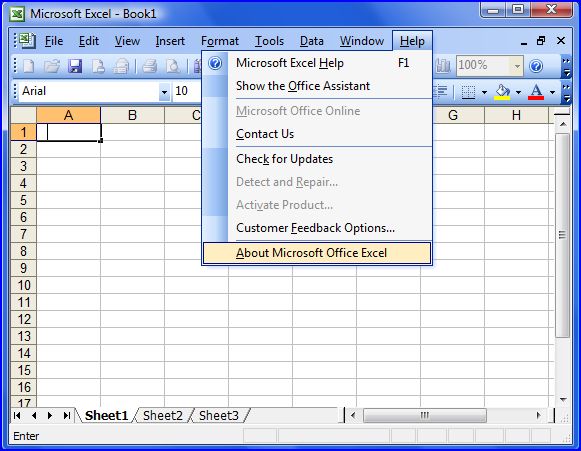This screenshot has height=451, width=581.
Task: Click the increase indent icon
Action: point(441,92)
